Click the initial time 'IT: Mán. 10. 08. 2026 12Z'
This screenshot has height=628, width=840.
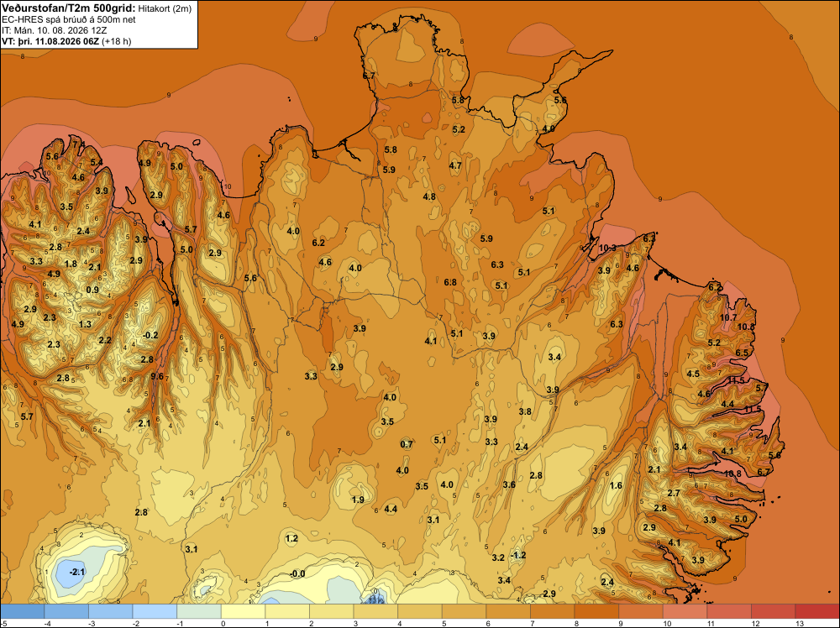54,30
